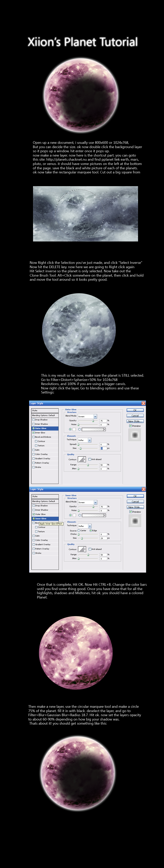Screen dimensions: 164x868
Task: Toggle Inner Glow checkbox in the Outer Glow dialog
Action: tap(33, 433)
